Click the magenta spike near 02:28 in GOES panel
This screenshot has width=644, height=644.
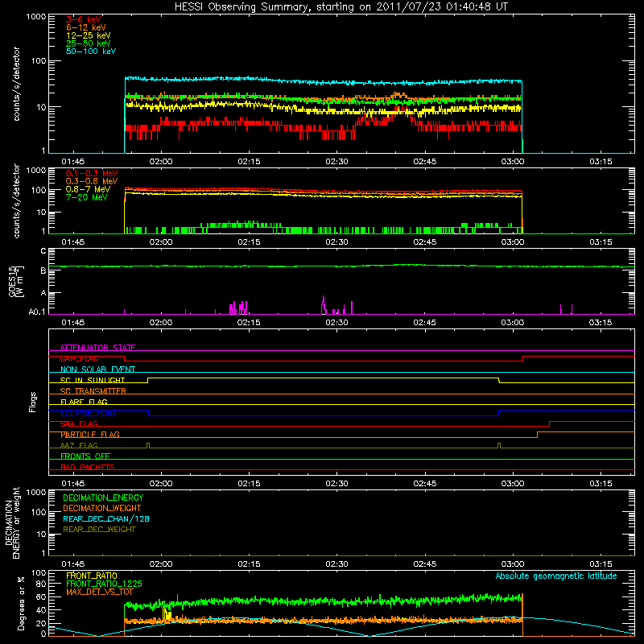pyautogui.click(x=324, y=304)
